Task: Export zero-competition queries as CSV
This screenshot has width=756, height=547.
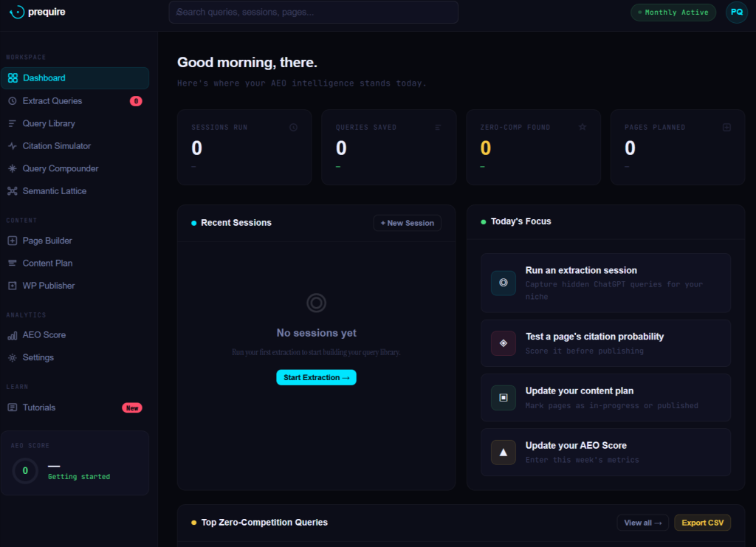Action: [703, 523]
